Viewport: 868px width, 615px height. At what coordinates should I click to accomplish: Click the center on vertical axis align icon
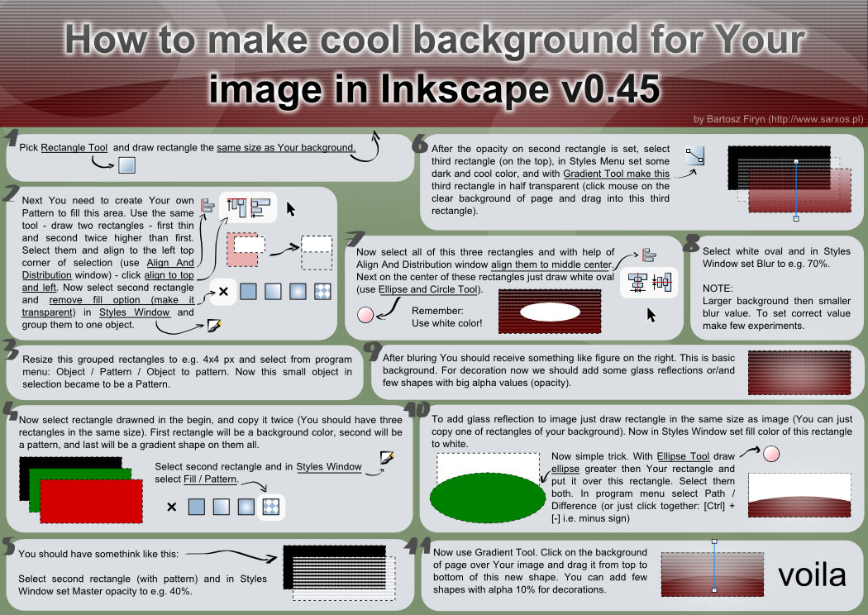click(637, 281)
